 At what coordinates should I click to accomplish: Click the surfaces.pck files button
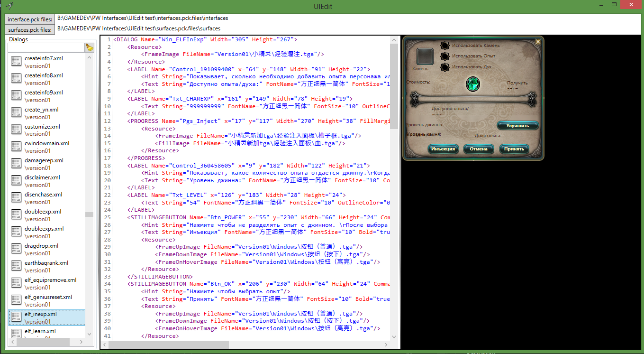(30, 29)
